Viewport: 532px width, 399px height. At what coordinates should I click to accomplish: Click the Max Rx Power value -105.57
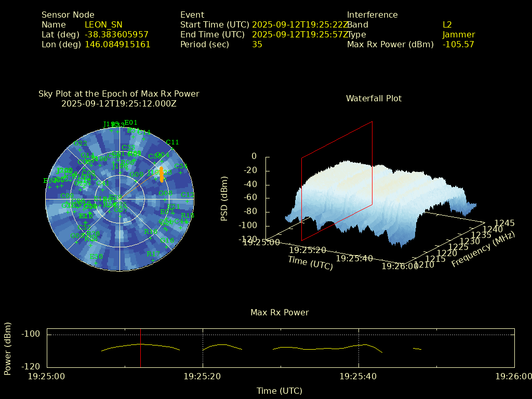[458, 45]
